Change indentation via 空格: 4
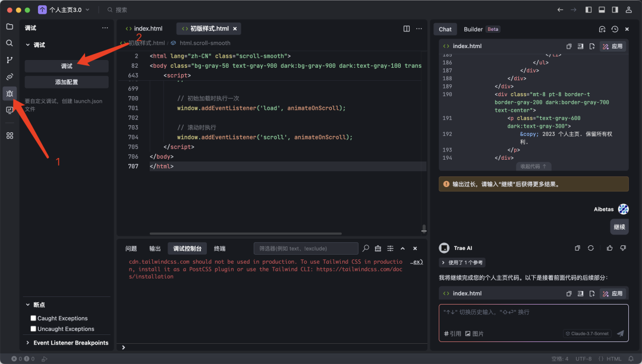The height and width of the screenshot is (364, 642). pyautogui.click(x=560, y=359)
